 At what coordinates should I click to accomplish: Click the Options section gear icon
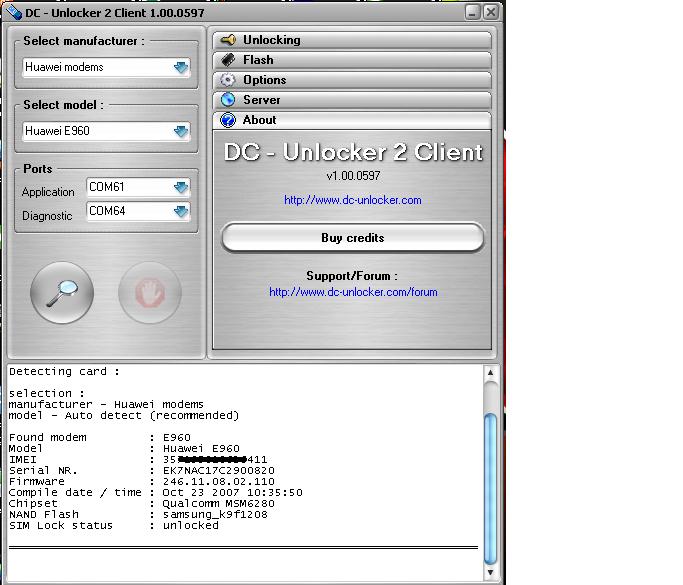click(x=228, y=80)
